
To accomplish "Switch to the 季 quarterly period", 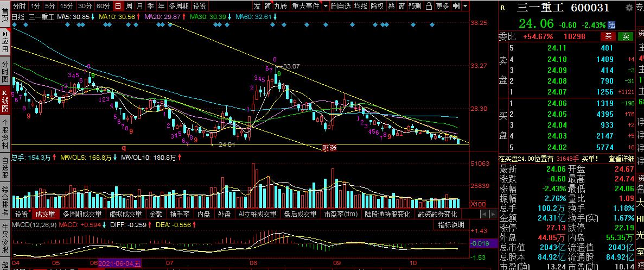I will point(150,6).
